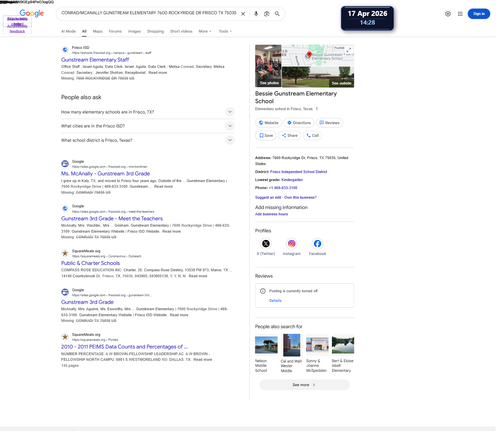This screenshot has height=431, width=500.
Task: Click the Call button
Action: [x=313, y=135]
